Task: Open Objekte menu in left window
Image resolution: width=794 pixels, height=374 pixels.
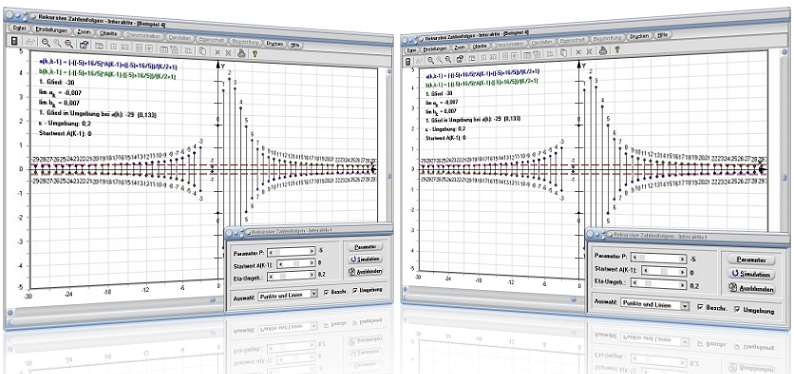Action: click(x=109, y=33)
